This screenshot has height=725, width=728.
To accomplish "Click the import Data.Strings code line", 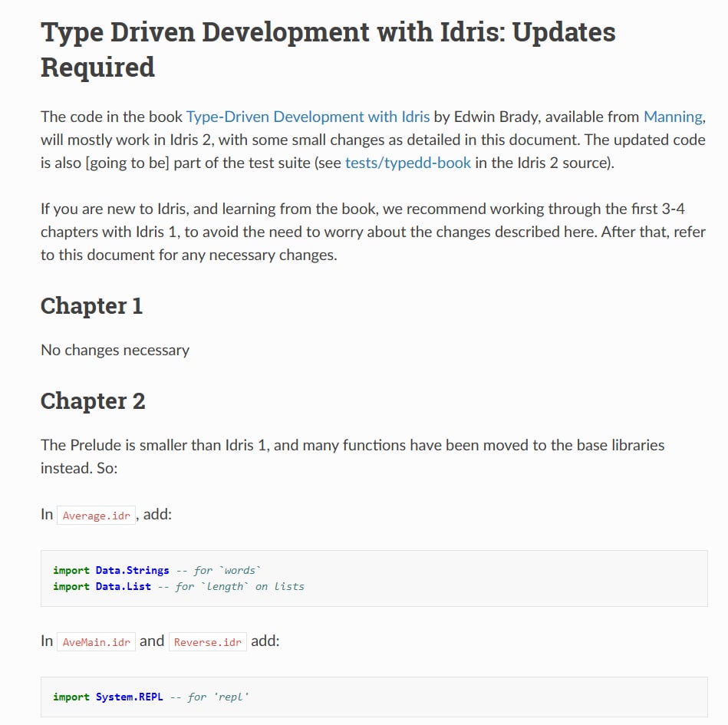I will (157, 570).
